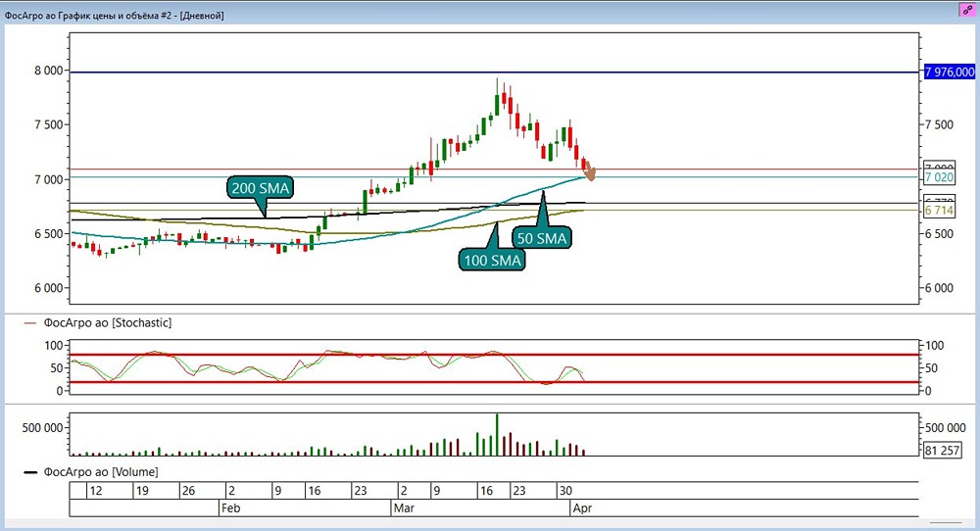The width and height of the screenshot is (980, 531).
Task: Select the lower red stochastic oversold line
Action: (x=494, y=382)
